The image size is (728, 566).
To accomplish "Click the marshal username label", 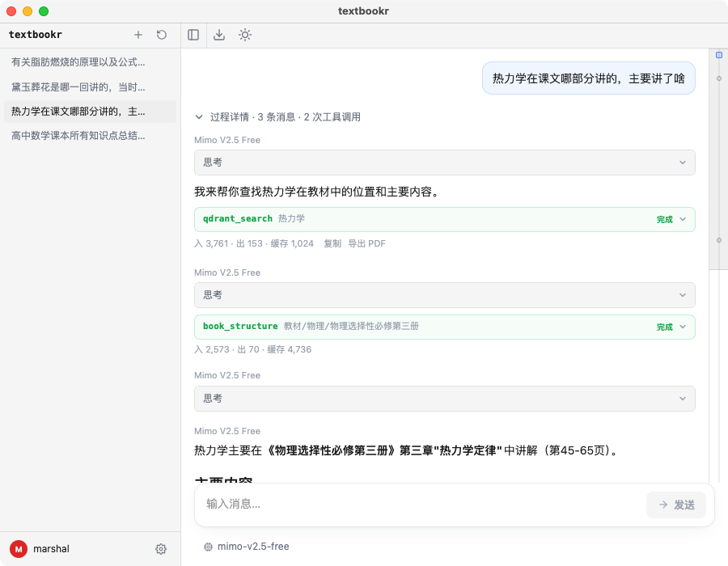I will (51, 549).
